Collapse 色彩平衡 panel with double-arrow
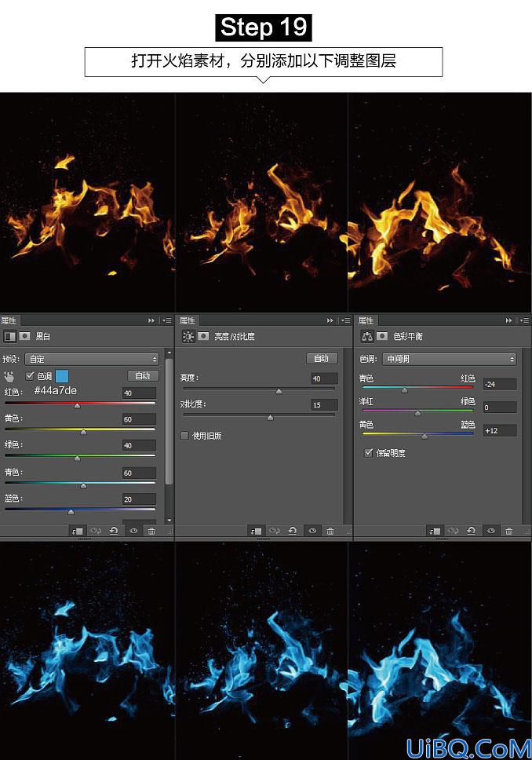The image size is (532, 760). click(508, 320)
